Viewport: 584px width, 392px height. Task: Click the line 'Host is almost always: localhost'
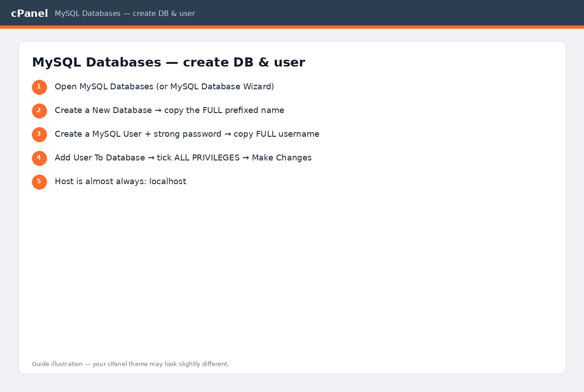tap(120, 181)
